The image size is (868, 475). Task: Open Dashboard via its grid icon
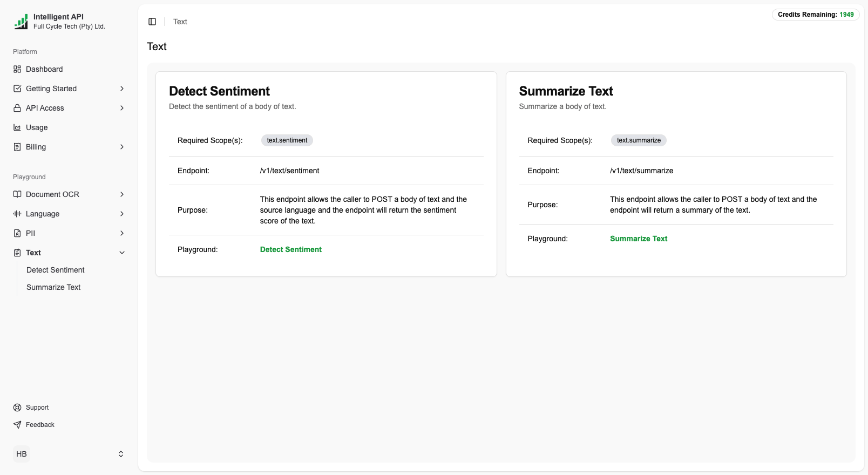tap(17, 69)
